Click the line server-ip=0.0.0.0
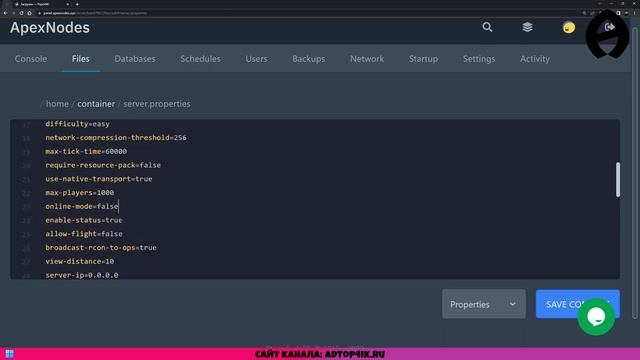The image size is (640, 360). [x=82, y=275]
